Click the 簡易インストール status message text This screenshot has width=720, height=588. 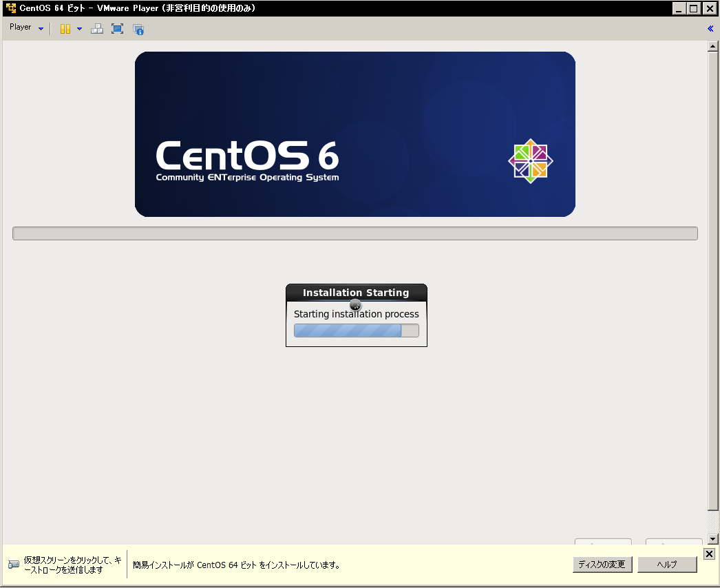[x=236, y=565]
